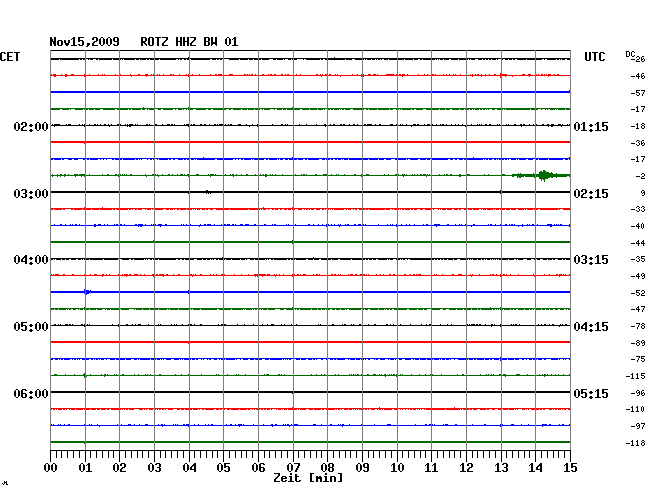The height and width of the screenshot is (494, 650).
Task: Click the DC value -78
Action: (638, 327)
